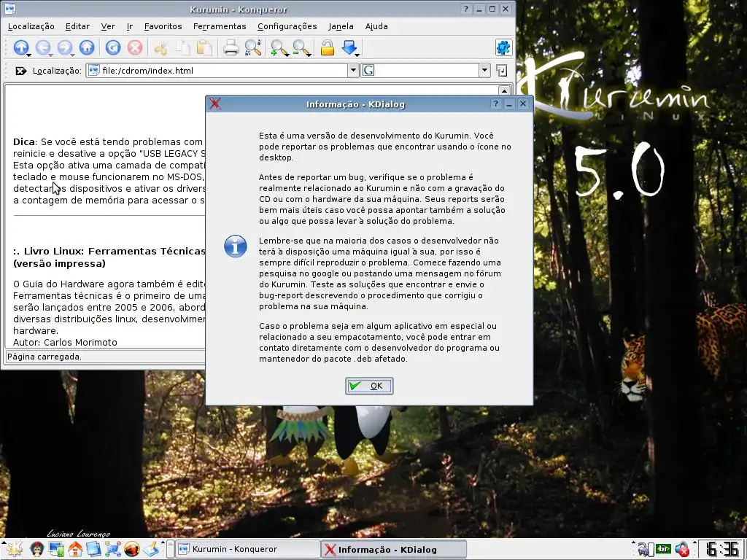747x560 pixels.
Task: Open the K menu on the panel
Action: click(x=13, y=549)
